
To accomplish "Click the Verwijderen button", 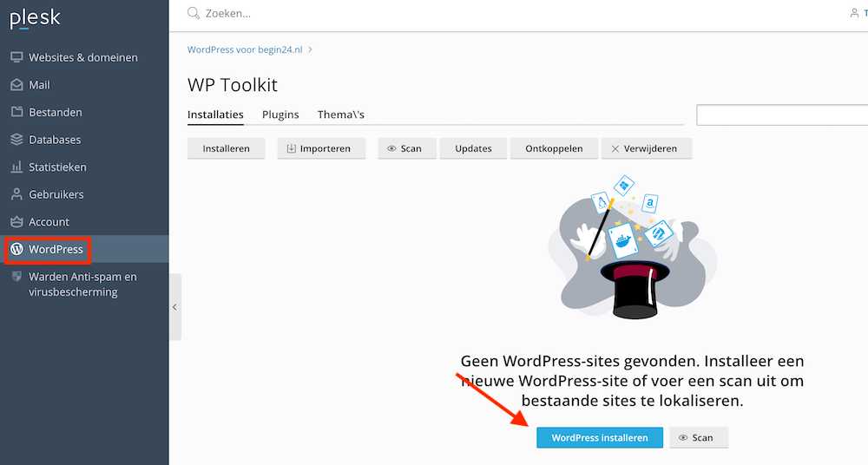I will (x=647, y=148).
